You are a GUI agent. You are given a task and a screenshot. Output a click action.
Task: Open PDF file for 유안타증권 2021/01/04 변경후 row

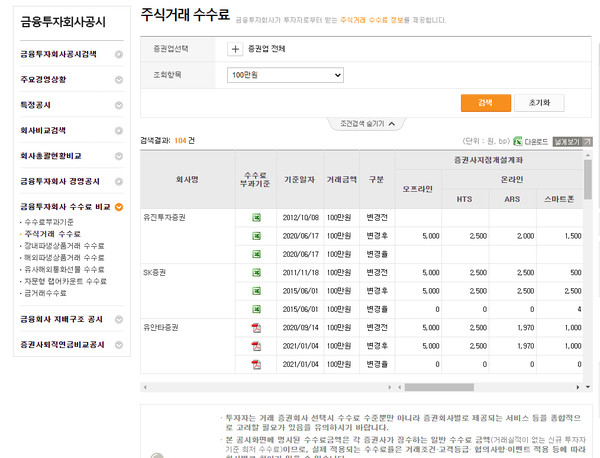pos(256,346)
